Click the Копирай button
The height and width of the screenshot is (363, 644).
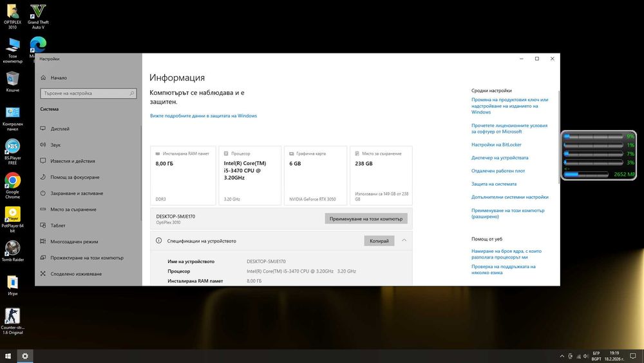[x=379, y=241]
